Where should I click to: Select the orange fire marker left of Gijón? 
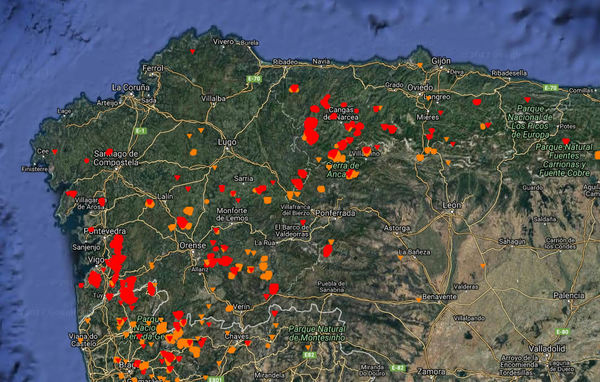click(x=420, y=65)
